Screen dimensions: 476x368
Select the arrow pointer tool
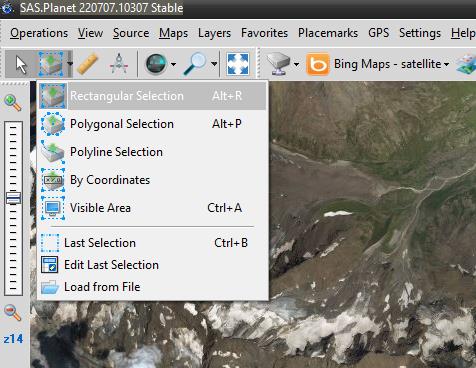click(21, 64)
